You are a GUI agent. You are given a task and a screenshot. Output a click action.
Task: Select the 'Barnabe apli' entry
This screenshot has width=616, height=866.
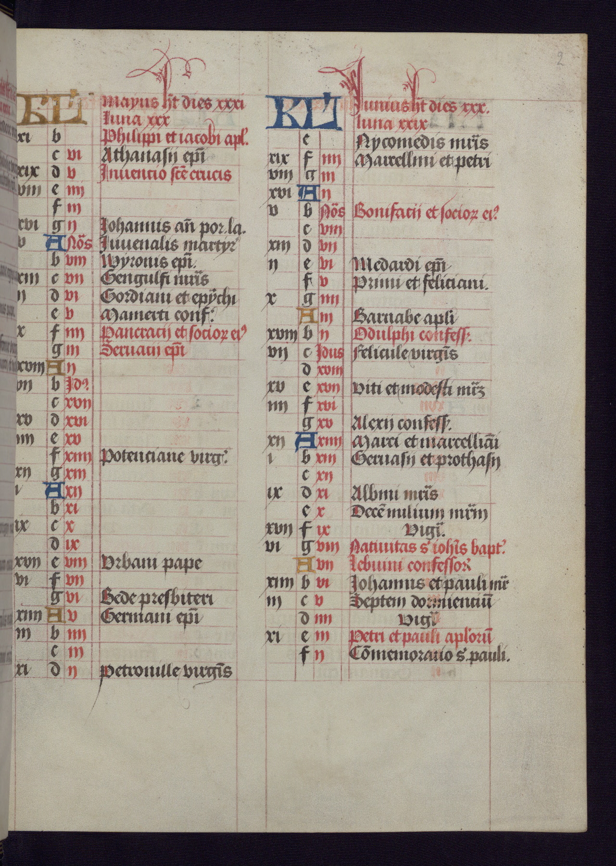click(404, 318)
